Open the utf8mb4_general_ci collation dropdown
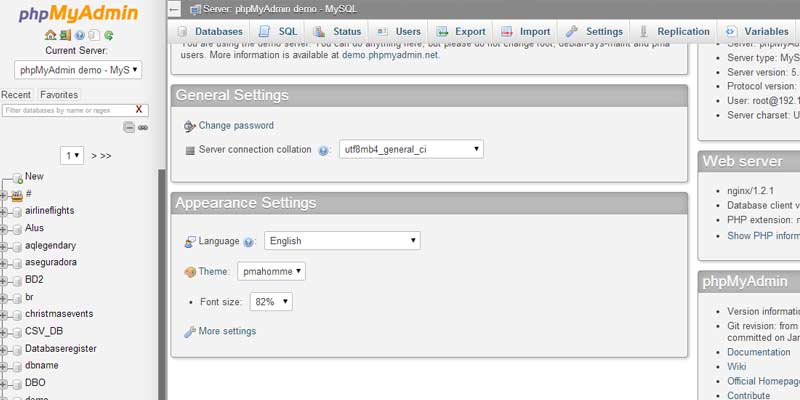The height and width of the screenshot is (400, 800). click(411, 149)
